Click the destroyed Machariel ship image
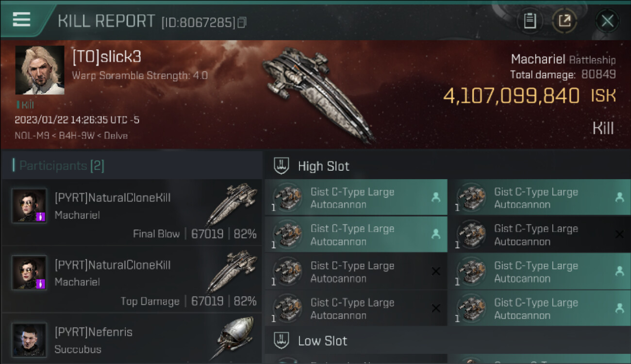 (x=318, y=92)
